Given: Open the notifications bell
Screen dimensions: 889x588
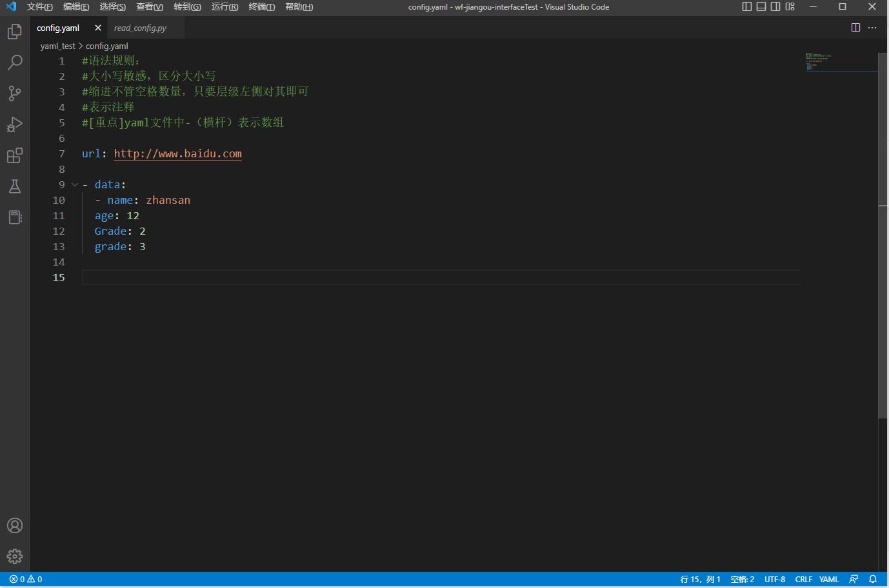Looking at the screenshot, I should coord(873,579).
